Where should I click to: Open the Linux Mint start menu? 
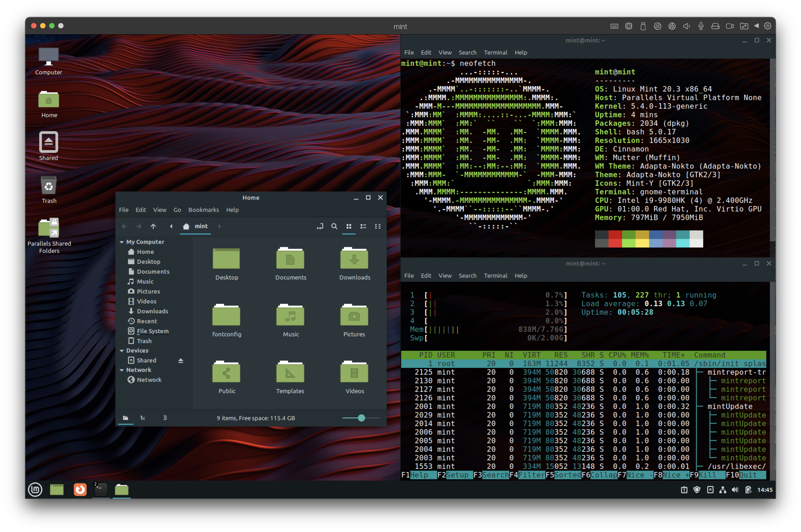(x=35, y=490)
